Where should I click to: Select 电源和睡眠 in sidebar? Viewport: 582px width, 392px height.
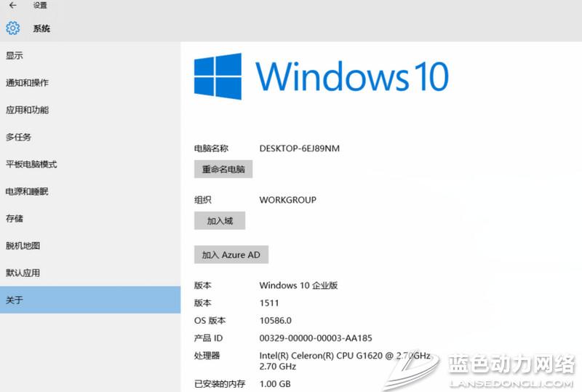[x=27, y=191]
